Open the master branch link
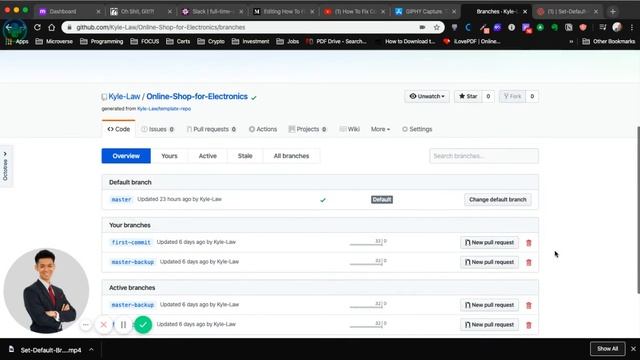This screenshot has width=640, height=360. click(122, 200)
